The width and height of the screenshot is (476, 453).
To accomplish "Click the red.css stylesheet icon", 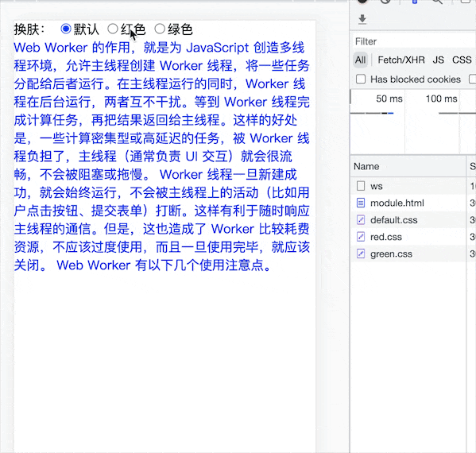I will pyautogui.click(x=361, y=237).
